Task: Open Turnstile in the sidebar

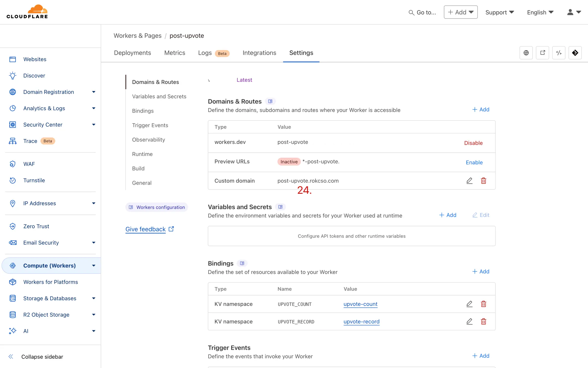Action: (x=34, y=180)
